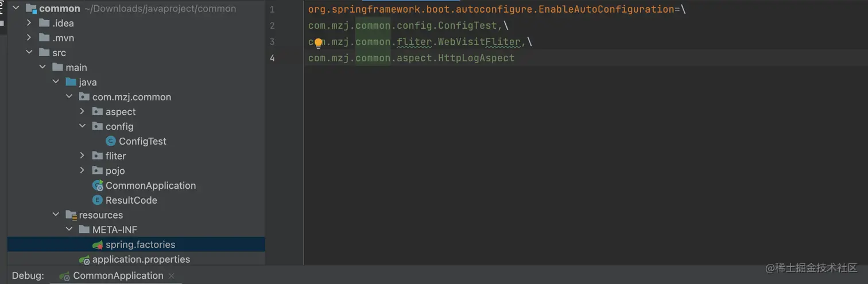Click the META-INF folder icon
This screenshot has width=868, height=284.
point(84,229)
